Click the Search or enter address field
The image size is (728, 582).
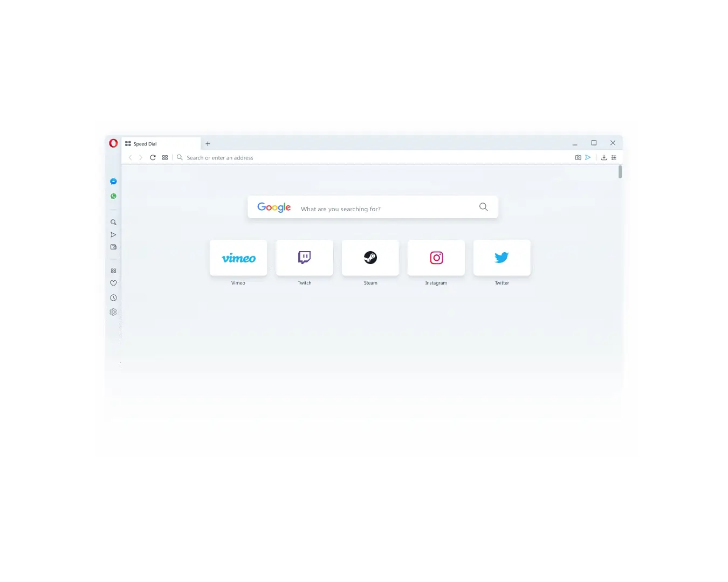point(372,158)
